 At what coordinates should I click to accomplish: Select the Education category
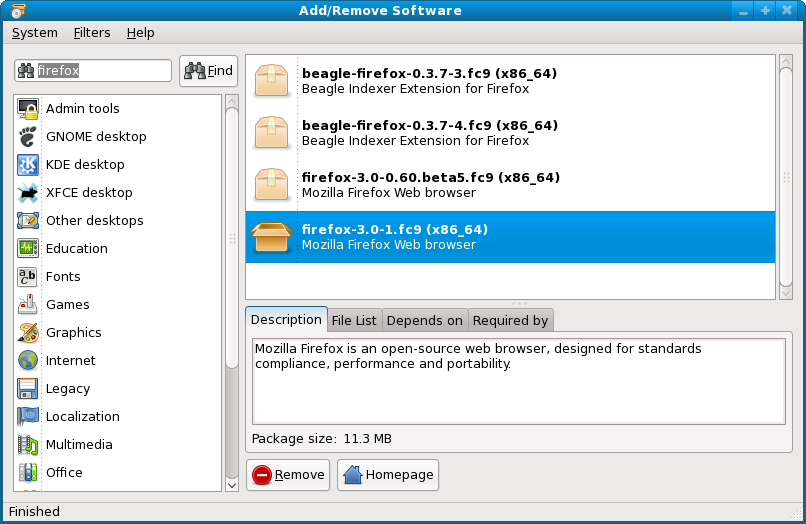pos(118,248)
